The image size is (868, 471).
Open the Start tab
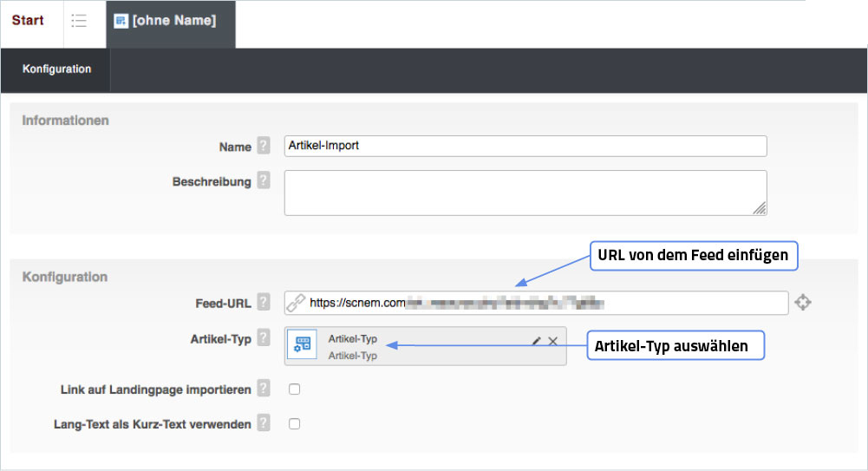[x=28, y=21]
